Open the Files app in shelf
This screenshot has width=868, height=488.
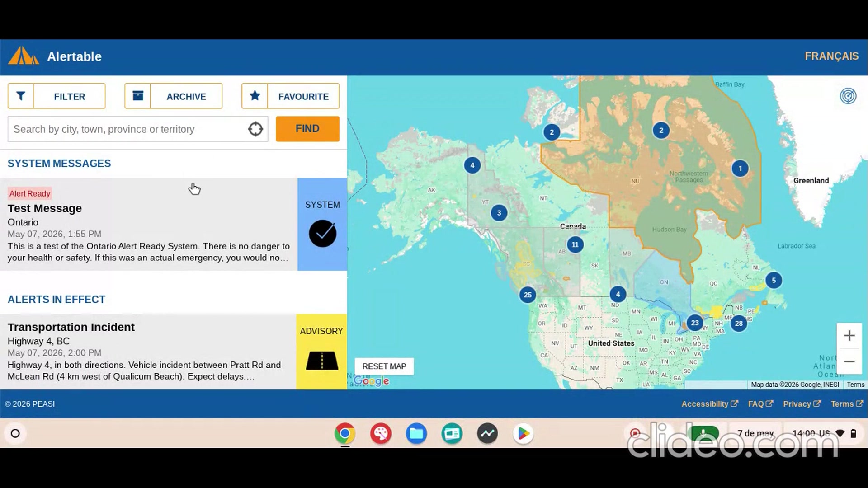point(416,434)
